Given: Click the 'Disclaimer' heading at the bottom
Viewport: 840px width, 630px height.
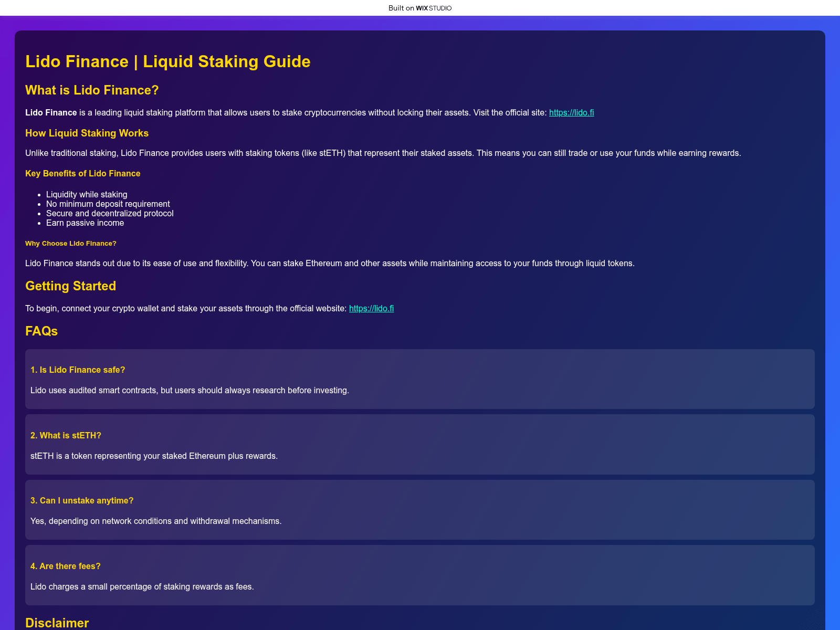Looking at the screenshot, I should tap(57, 623).
